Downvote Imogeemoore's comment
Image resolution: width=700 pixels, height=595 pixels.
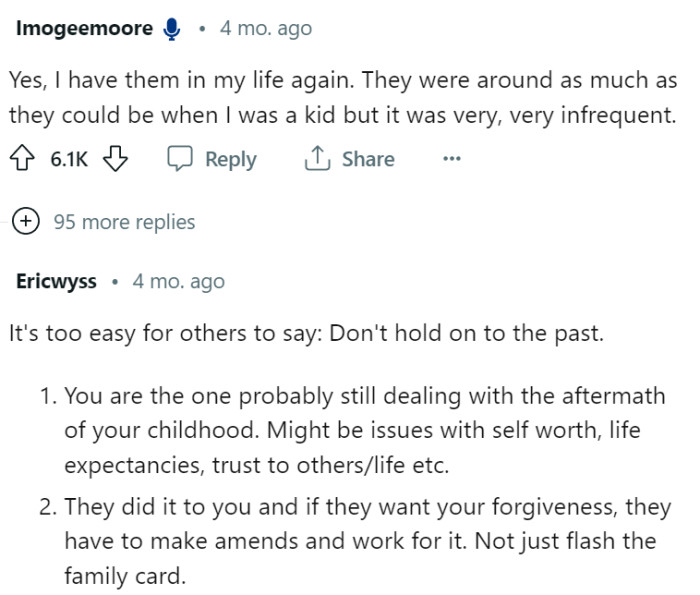[x=116, y=159]
